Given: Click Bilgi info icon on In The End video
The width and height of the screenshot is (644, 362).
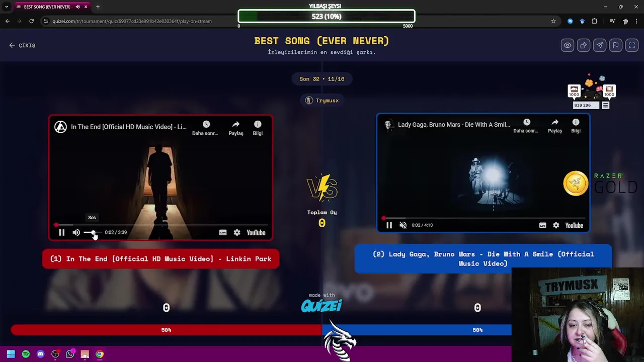Looking at the screenshot, I should (258, 128).
